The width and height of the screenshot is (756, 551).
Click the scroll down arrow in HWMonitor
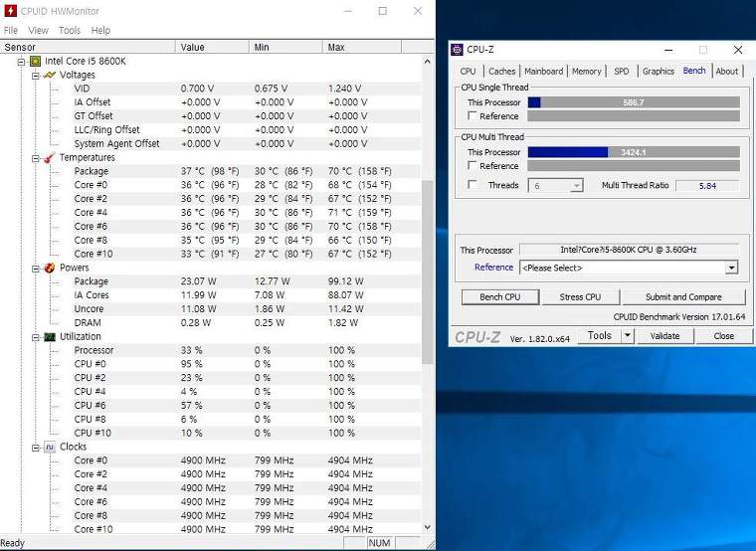427,527
